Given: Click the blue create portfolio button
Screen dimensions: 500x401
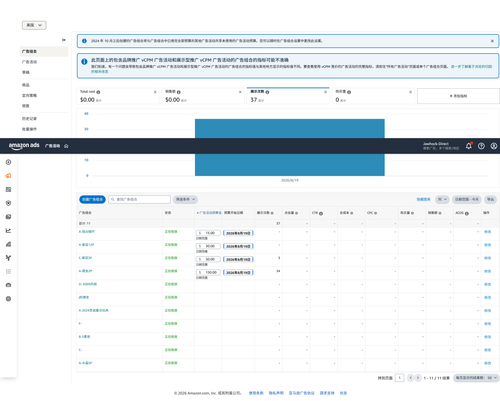Looking at the screenshot, I should (92, 199).
